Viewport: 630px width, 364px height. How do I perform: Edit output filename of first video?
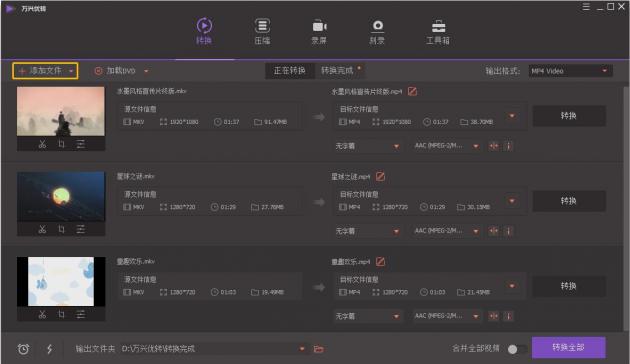[x=412, y=92]
